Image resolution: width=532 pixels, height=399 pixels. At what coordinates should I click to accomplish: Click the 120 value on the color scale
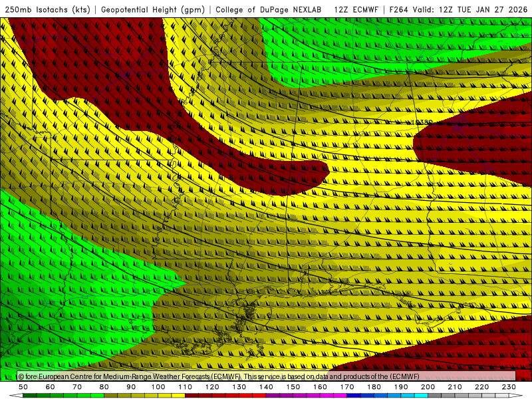[212, 387]
